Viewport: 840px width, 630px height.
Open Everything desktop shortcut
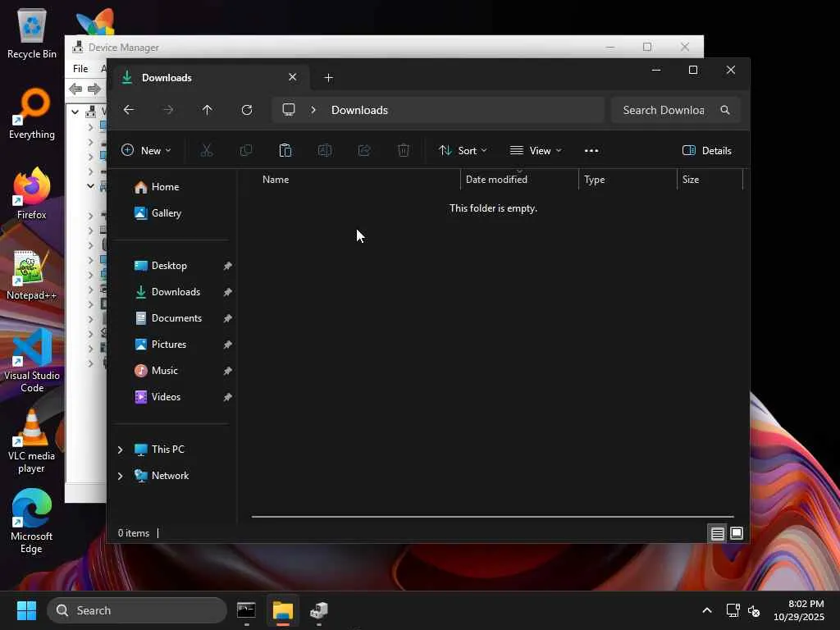(x=32, y=113)
